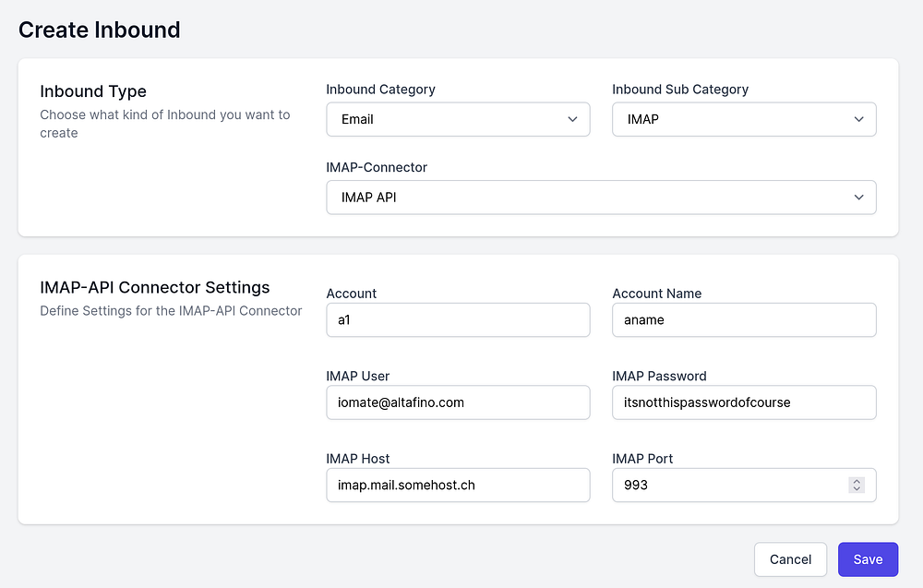Image resolution: width=923 pixels, height=588 pixels.
Task: Select the IMAP User email field
Action: pyautogui.click(x=458, y=402)
